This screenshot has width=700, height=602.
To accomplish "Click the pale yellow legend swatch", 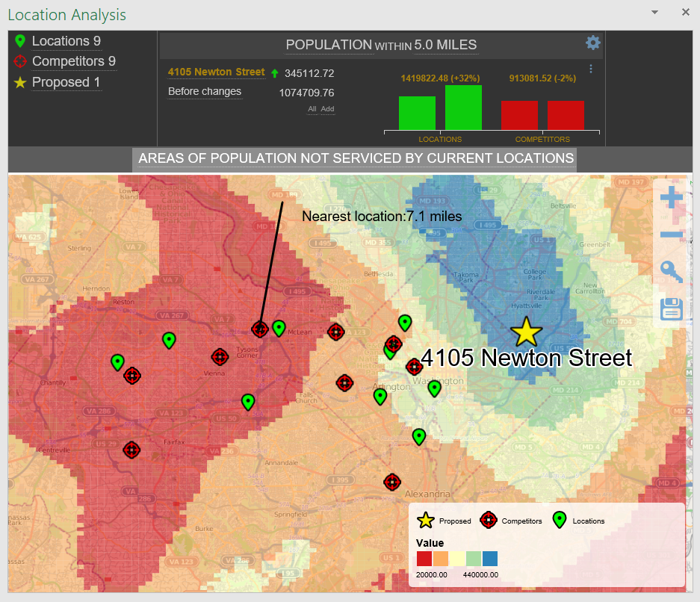I will 457,559.
